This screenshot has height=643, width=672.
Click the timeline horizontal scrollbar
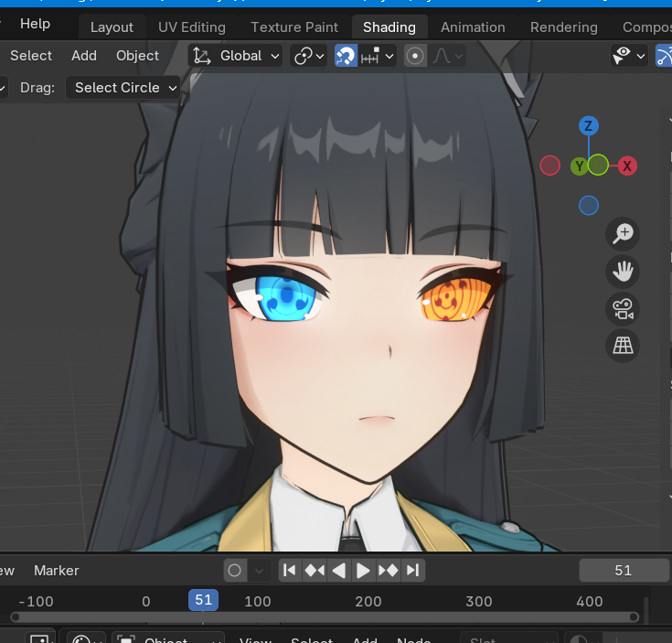coord(325,617)
